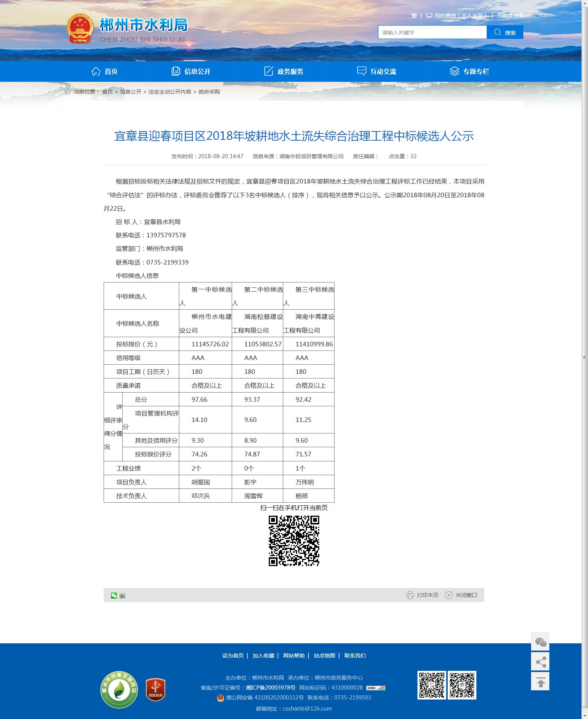Screen dimensions: 588x719
Task: Share via the green WeChat icon
Action: 114,596
